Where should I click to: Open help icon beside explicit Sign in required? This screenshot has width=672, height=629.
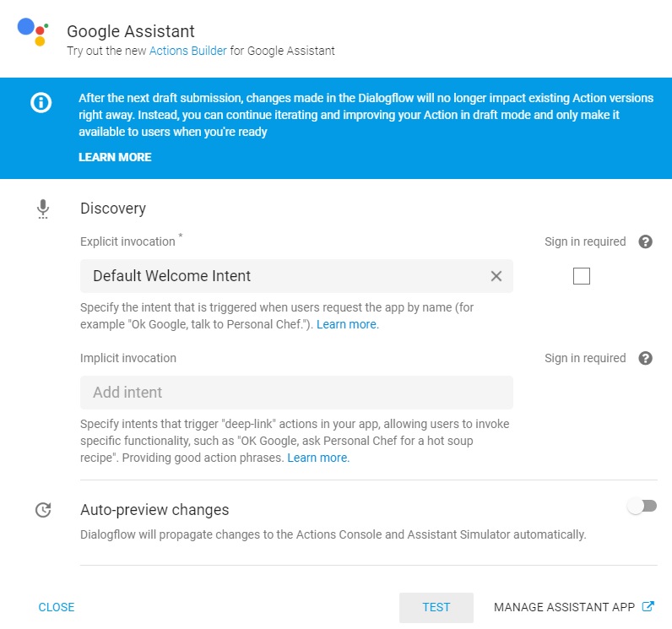click(645, 241)
